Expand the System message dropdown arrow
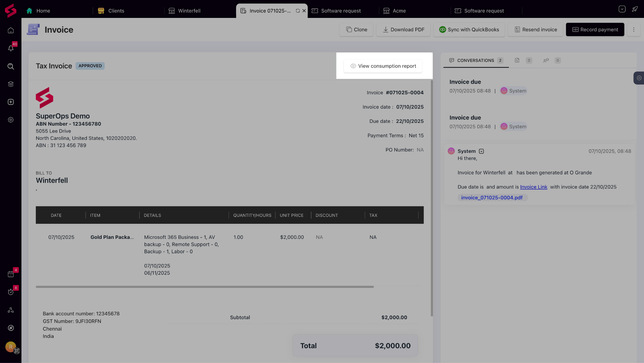Image resolution: width=644 pixels, height=363 pixels. [481, 151]
